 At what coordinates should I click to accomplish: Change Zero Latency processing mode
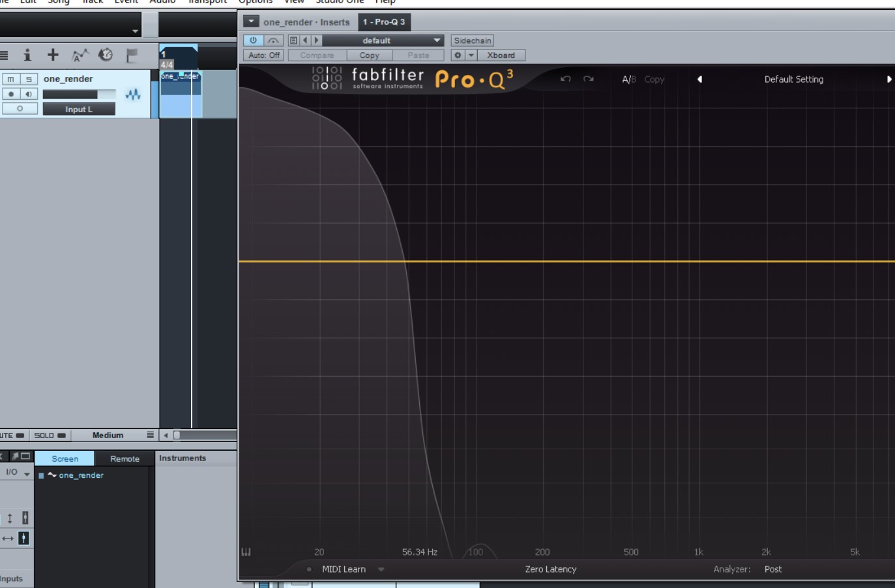pos(551,569)
